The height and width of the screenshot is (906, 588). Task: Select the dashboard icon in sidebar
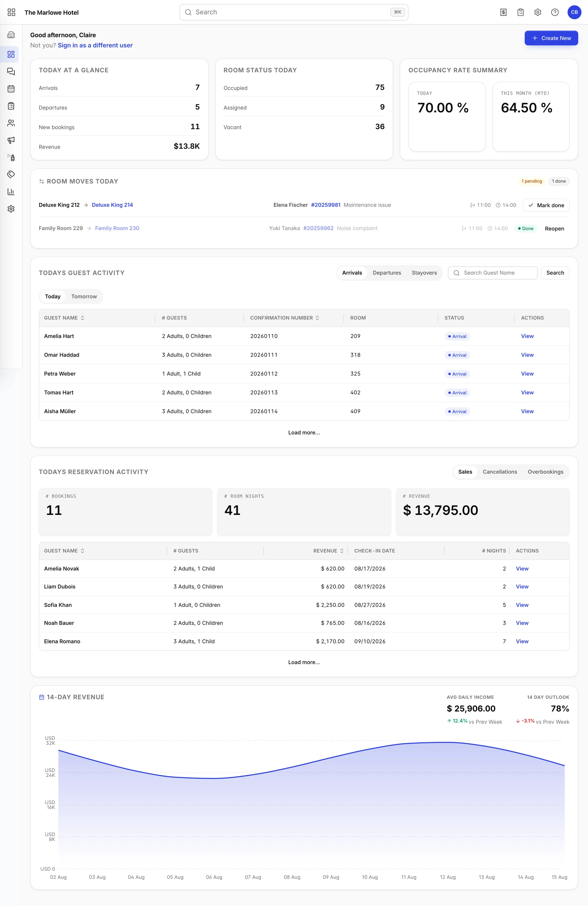[x=11, y=55]
